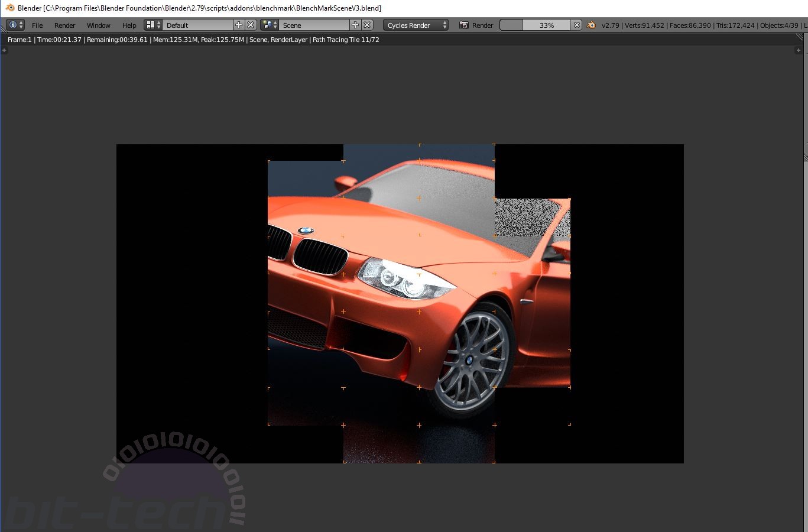Screen dimensions: 808x532
Task: Click the Remaining:00:39.61 status text
Action: coord(117,40)
